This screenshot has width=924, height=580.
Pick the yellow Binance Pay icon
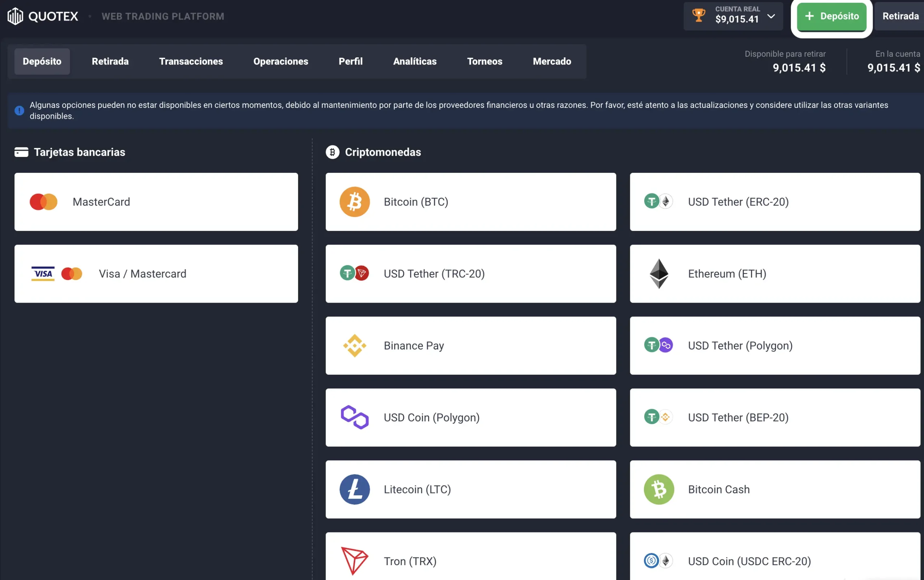pyautogui.click(x=354, y=346)
